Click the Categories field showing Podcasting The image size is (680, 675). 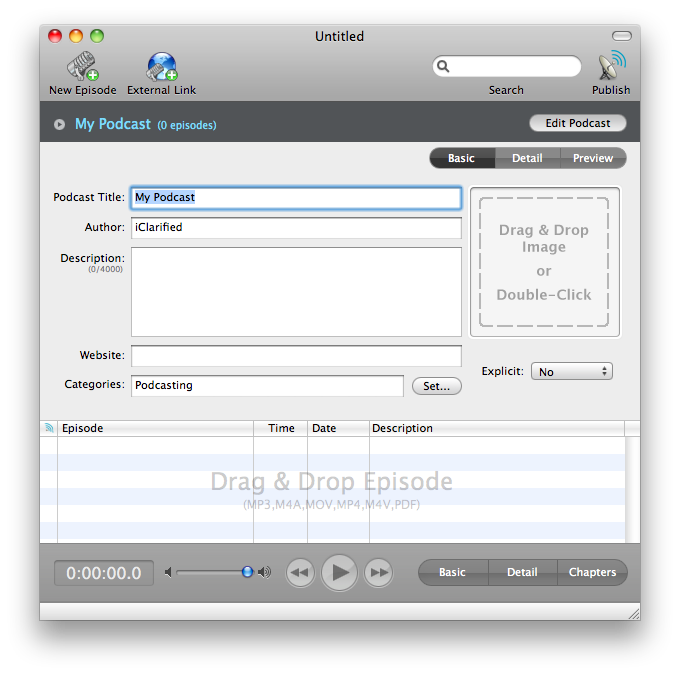click(267, 385)
